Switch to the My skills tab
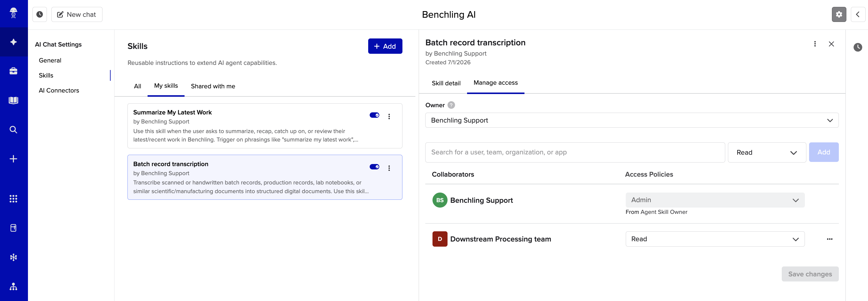The image size is (868, 301). click(166, 86)
